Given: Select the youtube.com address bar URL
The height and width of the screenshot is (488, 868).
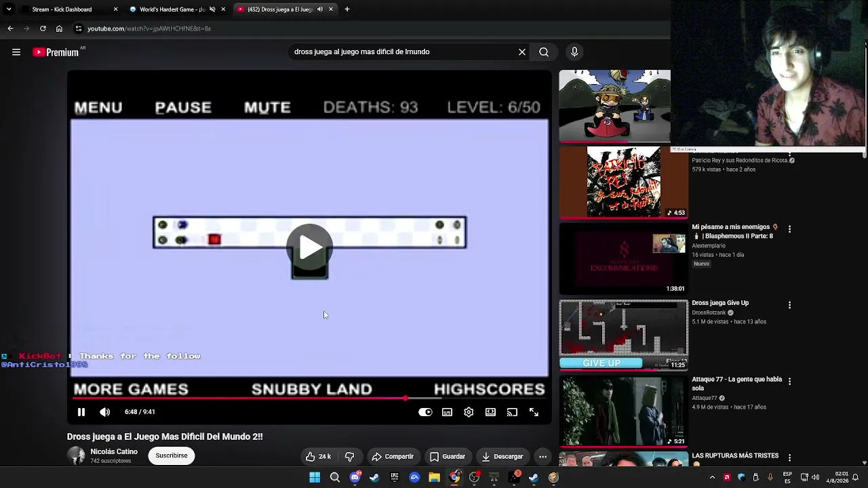Looking at the screenshot, I should (x=149, y=28).
